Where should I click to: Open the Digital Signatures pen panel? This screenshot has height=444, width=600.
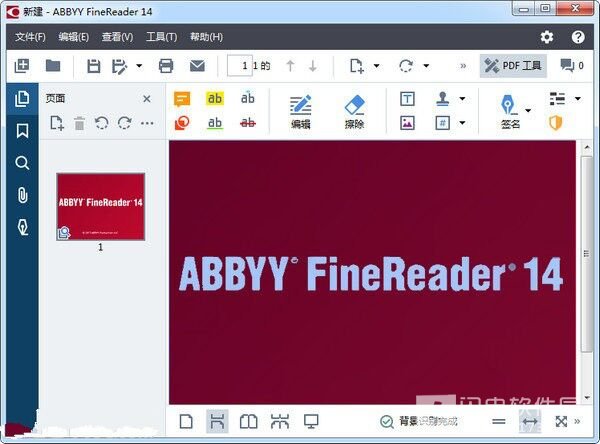coord(22,227)
